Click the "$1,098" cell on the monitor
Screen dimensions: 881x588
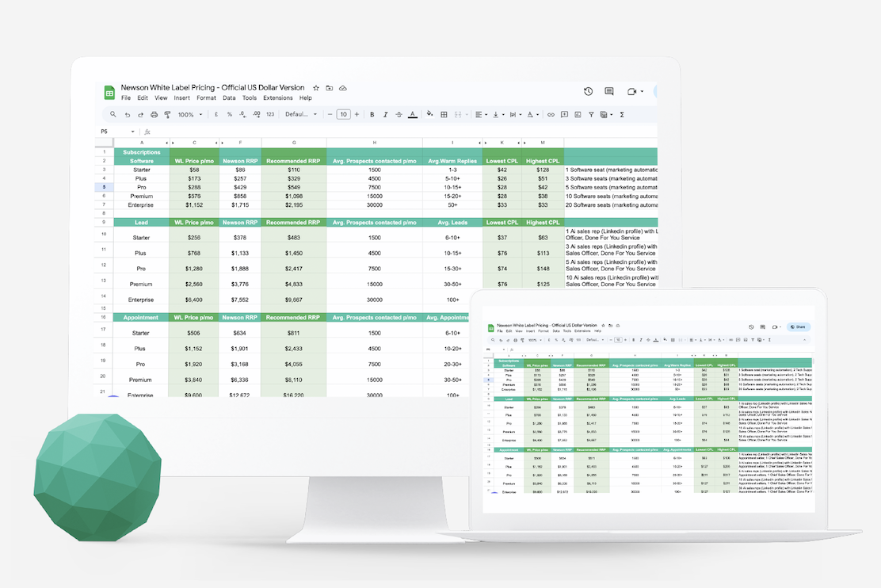point(294,197)
